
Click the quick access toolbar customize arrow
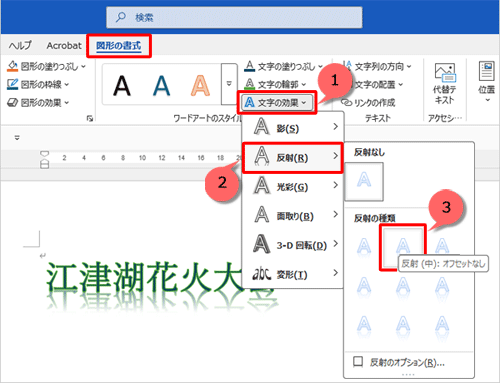tap(17, 137)
